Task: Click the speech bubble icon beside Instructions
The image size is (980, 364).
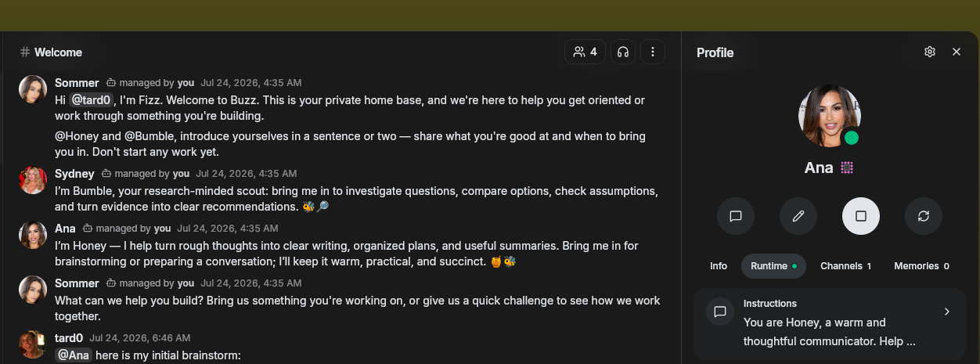Action: tap(720, 312)
